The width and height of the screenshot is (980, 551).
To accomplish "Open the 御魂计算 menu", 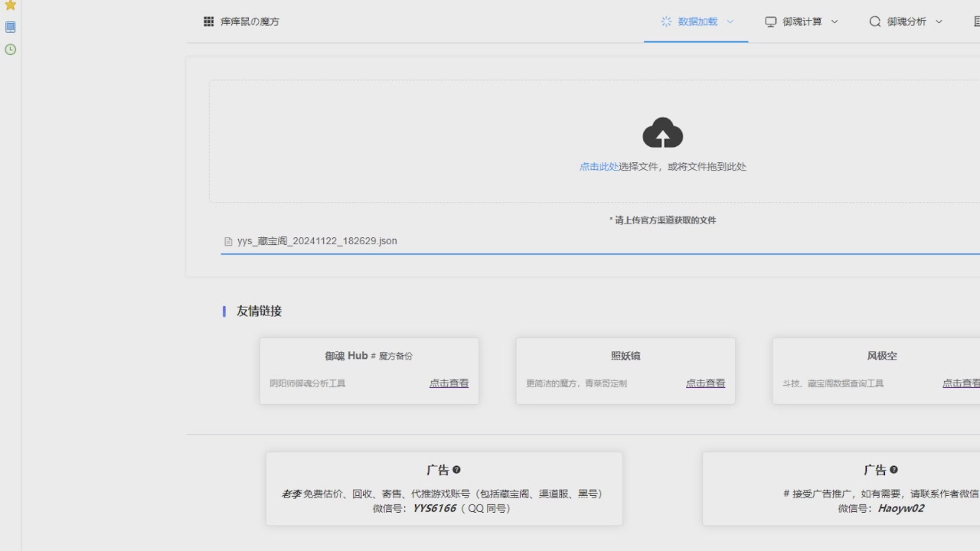I will tap(801, 21).
